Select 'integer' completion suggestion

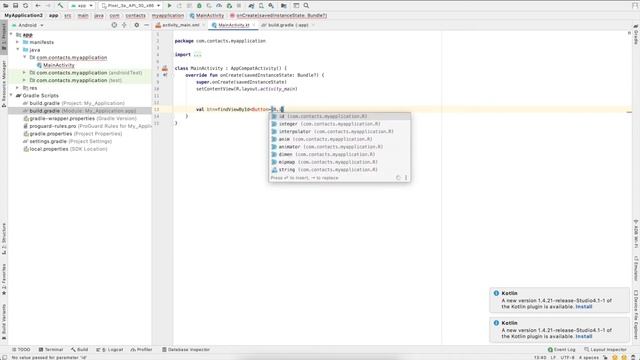[x=340, y=124]
